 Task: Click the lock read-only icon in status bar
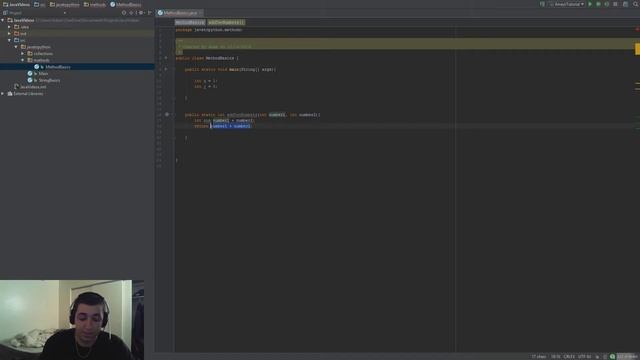click(598, 357)
